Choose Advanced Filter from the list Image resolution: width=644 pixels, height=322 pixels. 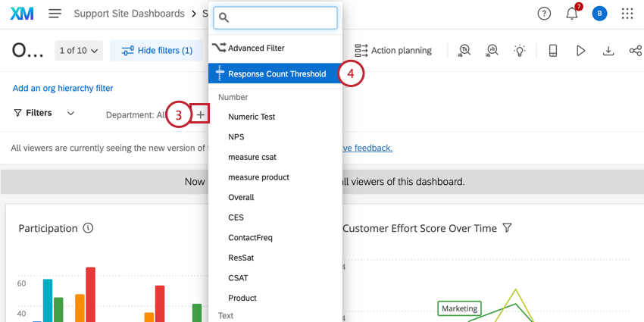pos(256,48)
